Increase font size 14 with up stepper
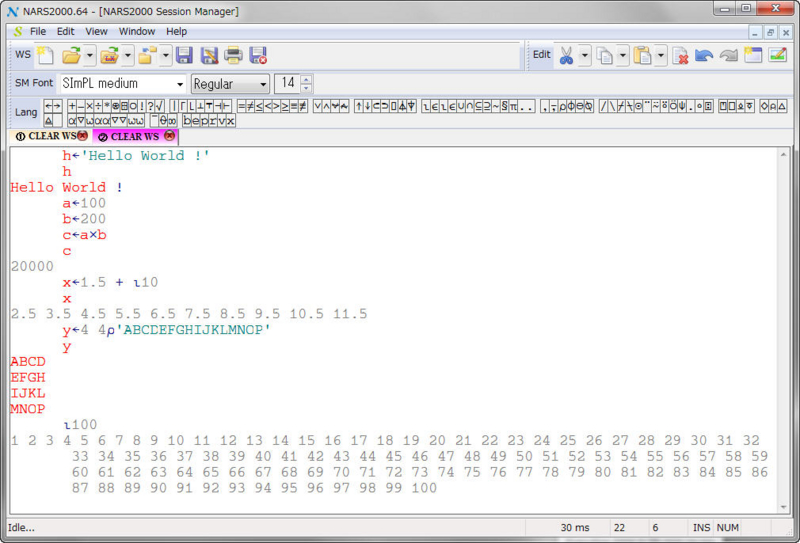Screen dimensions: 800x543 [306, 80]
